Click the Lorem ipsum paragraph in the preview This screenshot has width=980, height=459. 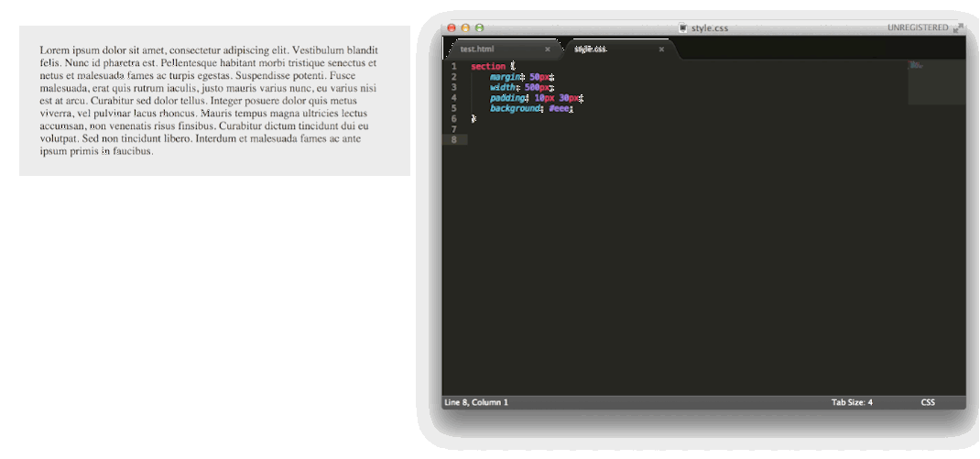[x=209, y=101]
